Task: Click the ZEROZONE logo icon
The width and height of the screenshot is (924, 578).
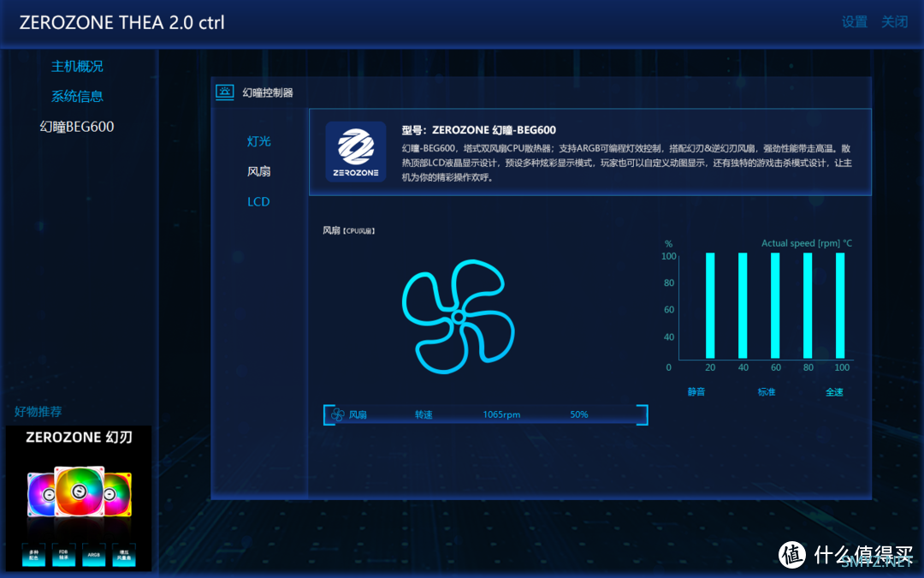Action: [x=356, y=152]
